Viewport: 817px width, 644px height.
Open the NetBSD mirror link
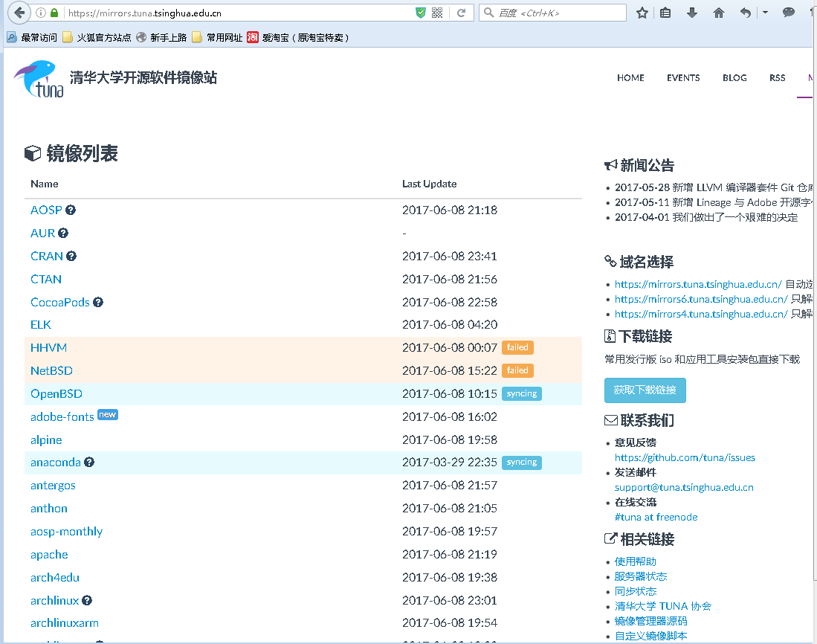[51, 370]
